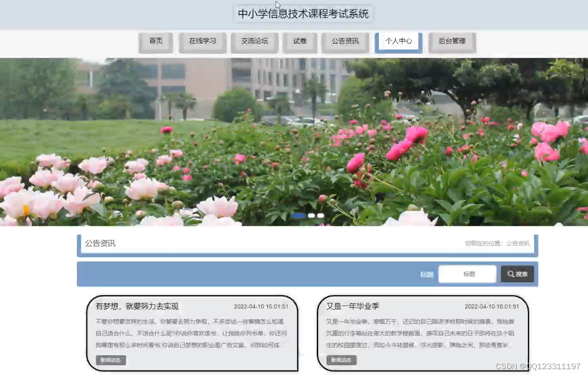The image size is (588, 375).
Task: Open article 有梦想，就要努力去实现
Action: coord(137,307)
